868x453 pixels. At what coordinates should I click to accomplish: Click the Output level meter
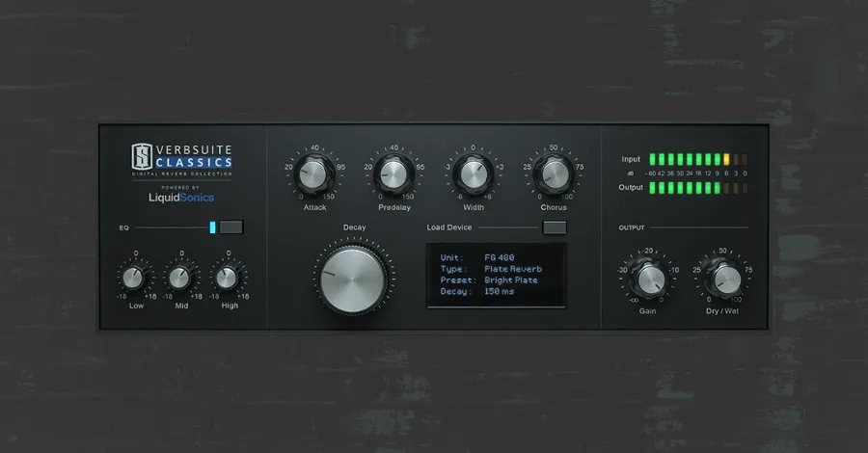(x=698, y=188)
